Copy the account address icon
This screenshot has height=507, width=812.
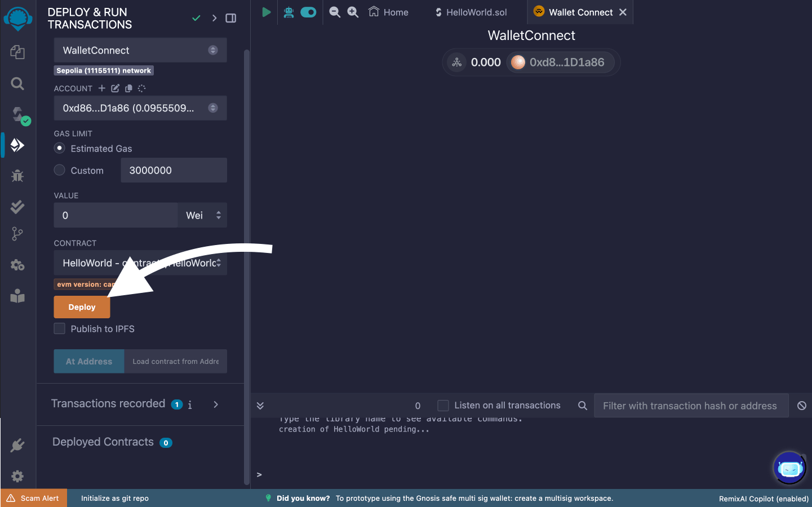tap(128, 88)
